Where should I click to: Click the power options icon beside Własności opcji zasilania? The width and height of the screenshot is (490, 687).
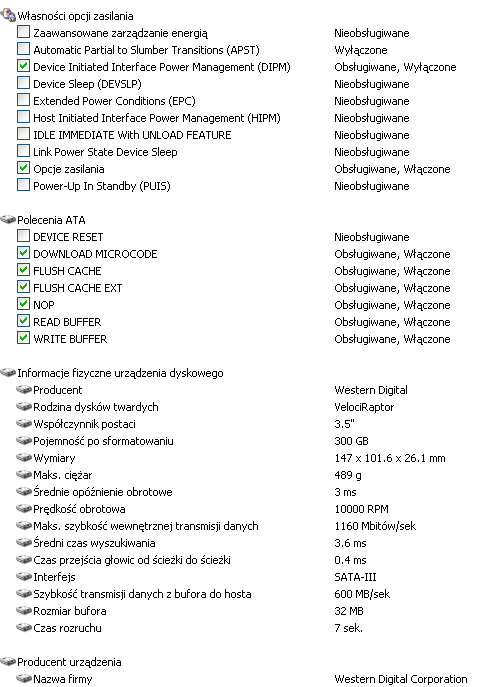click(x=8, y=15)
